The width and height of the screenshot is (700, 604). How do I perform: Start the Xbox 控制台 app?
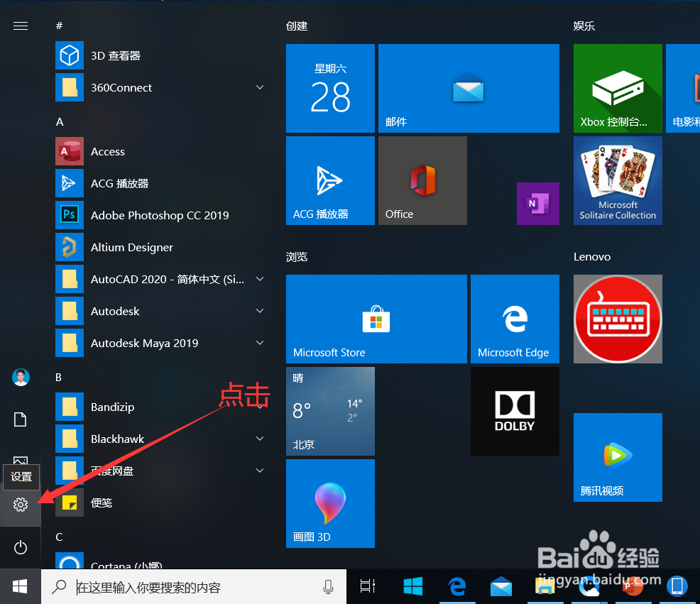point(617,88)
